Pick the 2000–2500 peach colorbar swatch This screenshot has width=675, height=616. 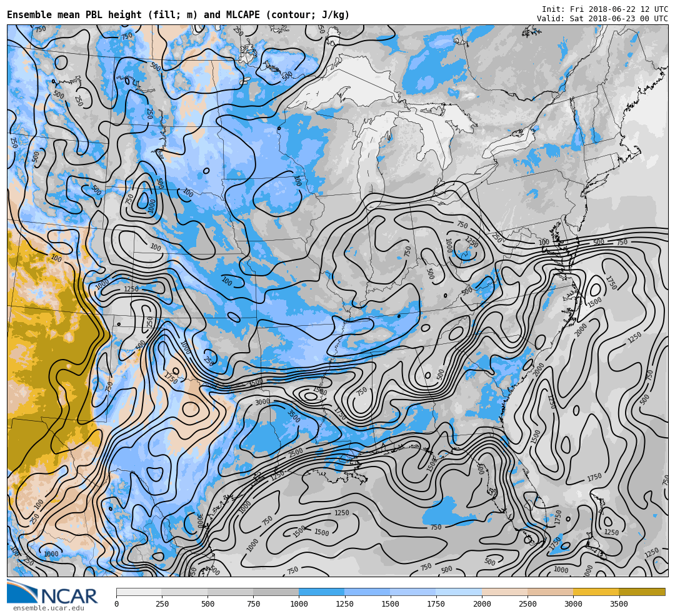504,592
